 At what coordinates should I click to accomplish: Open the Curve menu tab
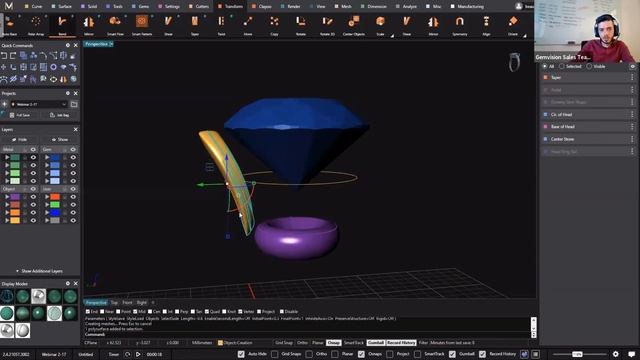click(33, 7)
